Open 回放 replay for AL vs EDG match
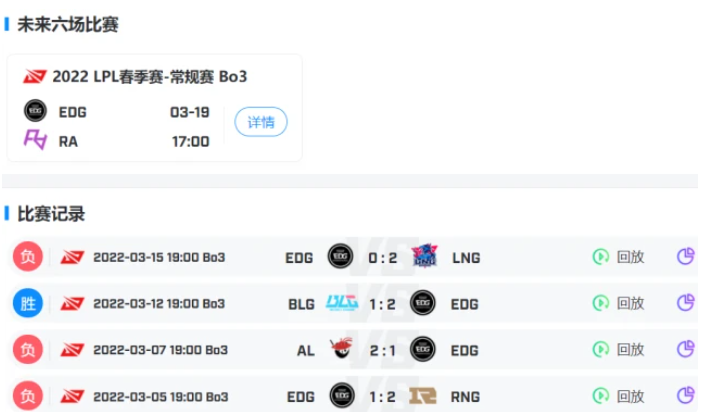Screen dimensions: 707x412 [618, 349]
